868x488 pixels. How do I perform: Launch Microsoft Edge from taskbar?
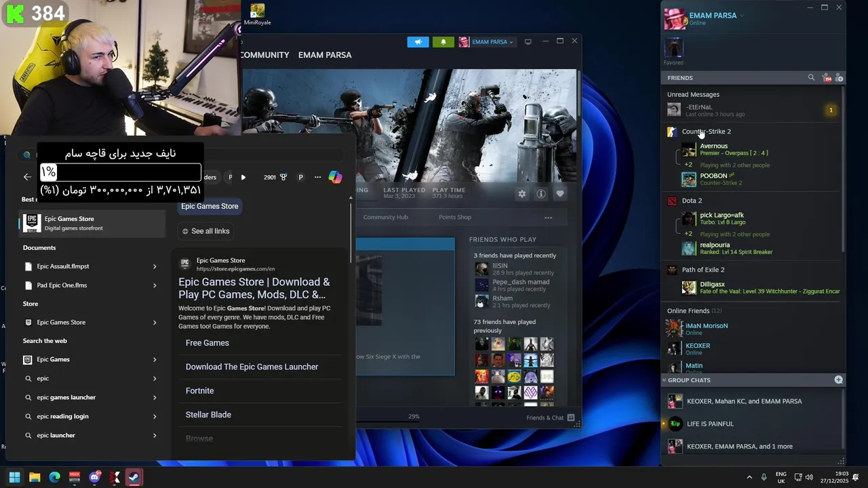coord(54,477)
